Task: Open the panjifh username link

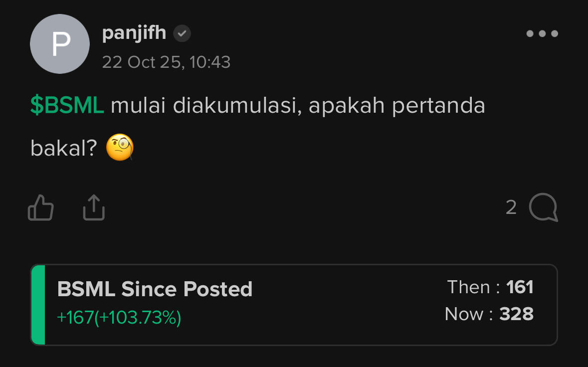Action: (x=134, y=33)
